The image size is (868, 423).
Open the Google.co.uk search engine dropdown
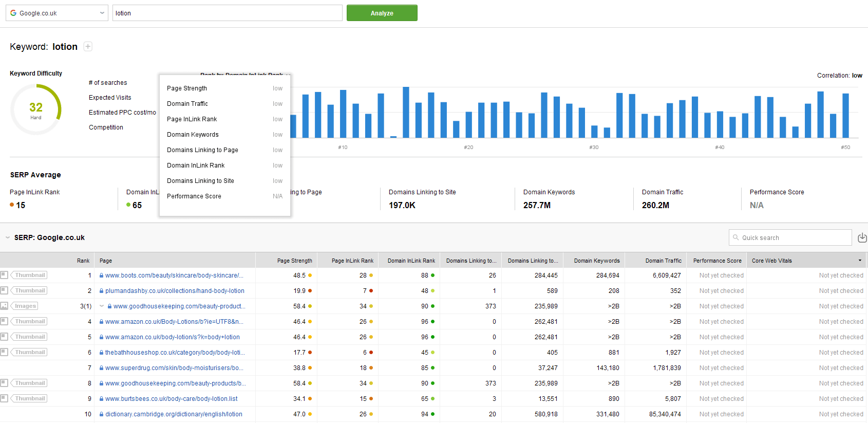click(57, 13)
